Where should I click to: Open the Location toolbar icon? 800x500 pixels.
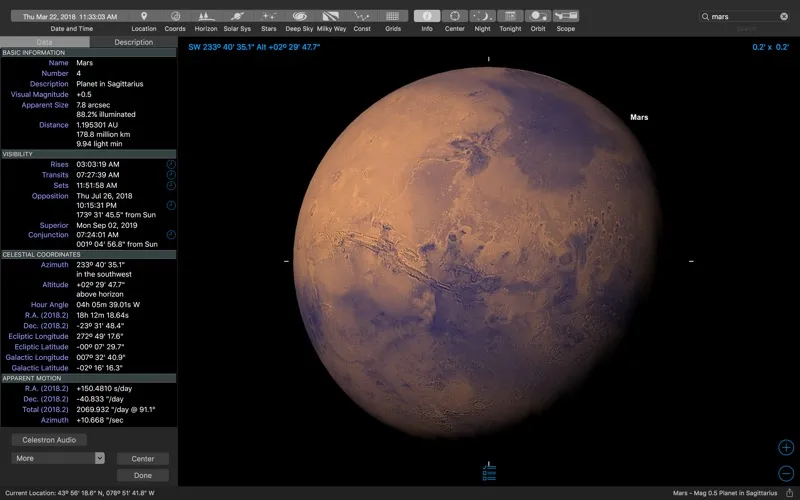pos(143,17)
